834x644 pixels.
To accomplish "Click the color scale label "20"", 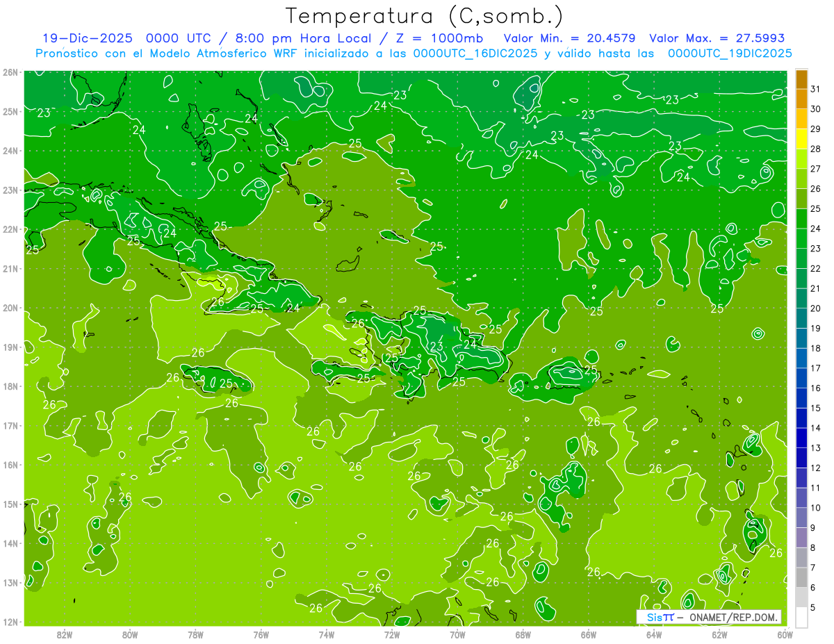I will point(816,308).
